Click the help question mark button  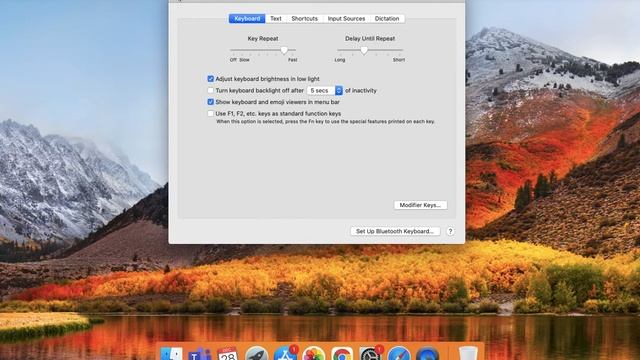(450, 231)
